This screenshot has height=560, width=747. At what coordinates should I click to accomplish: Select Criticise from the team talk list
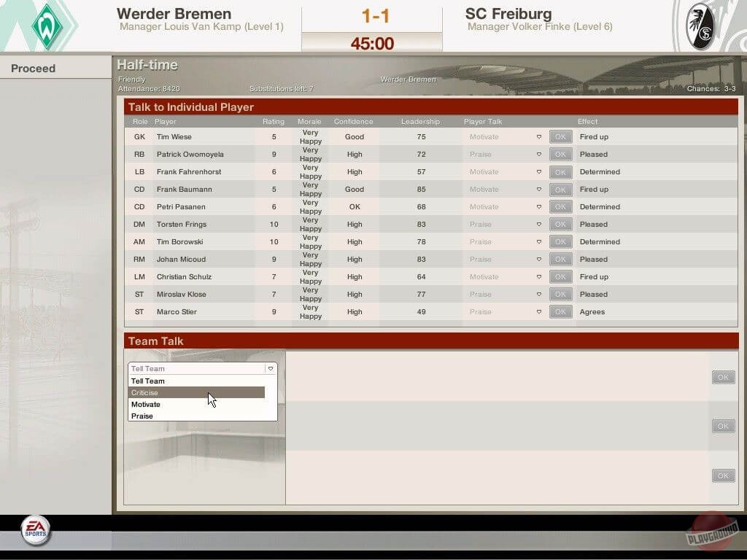click(196, 393)
